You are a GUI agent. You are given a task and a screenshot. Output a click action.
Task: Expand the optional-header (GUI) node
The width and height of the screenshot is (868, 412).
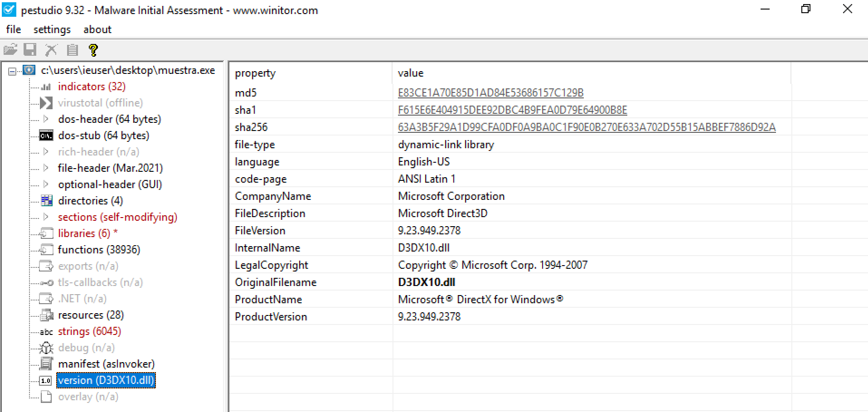[46, 184]
